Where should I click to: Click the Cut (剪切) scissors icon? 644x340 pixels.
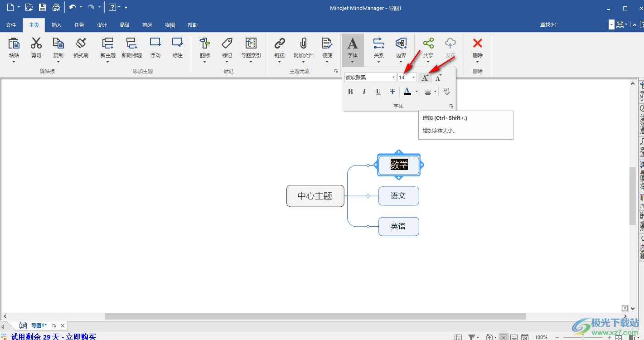click(x=36, y=43)
